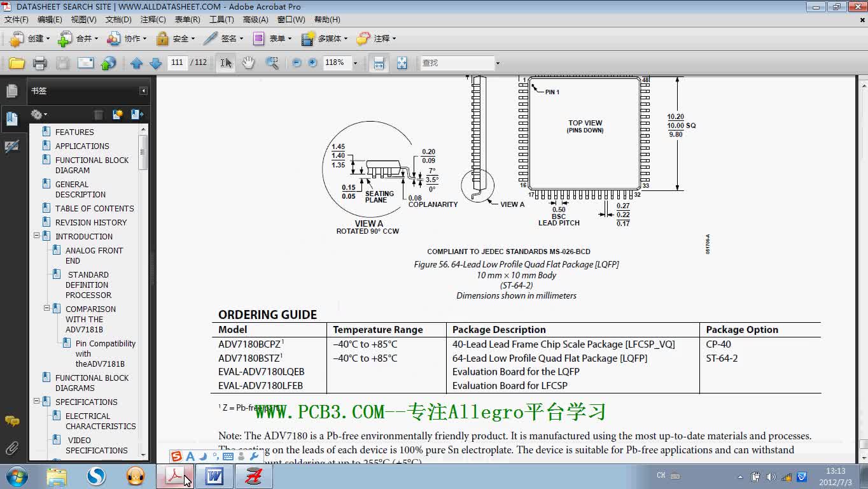Open the Signatures panel icon
The height and width of the screenshot is (489, 868).
(11, 147)
